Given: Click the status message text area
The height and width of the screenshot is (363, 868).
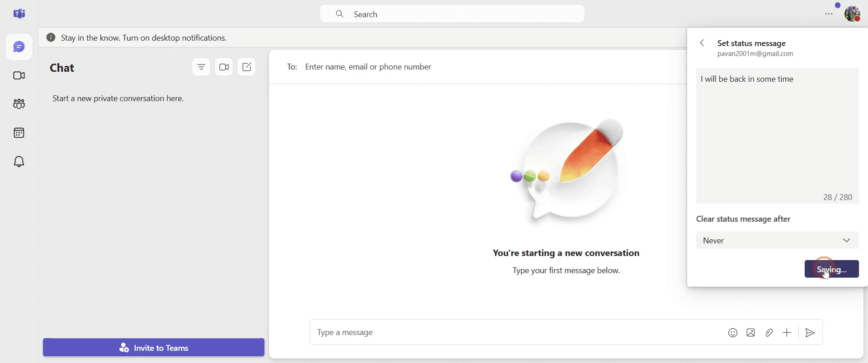Looking at the screenshot, I should pyautogui.click(x=777, y=136).
